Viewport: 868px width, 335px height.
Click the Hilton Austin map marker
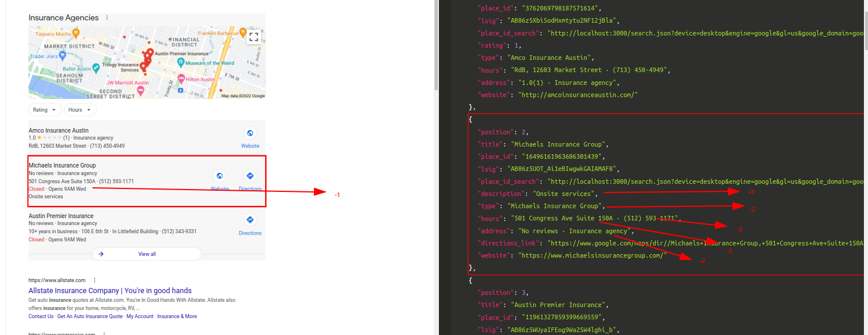click(x=181, y=79)
